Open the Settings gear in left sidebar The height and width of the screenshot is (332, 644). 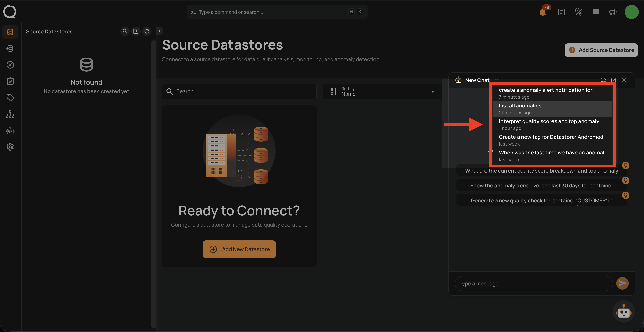click(10, 147)
